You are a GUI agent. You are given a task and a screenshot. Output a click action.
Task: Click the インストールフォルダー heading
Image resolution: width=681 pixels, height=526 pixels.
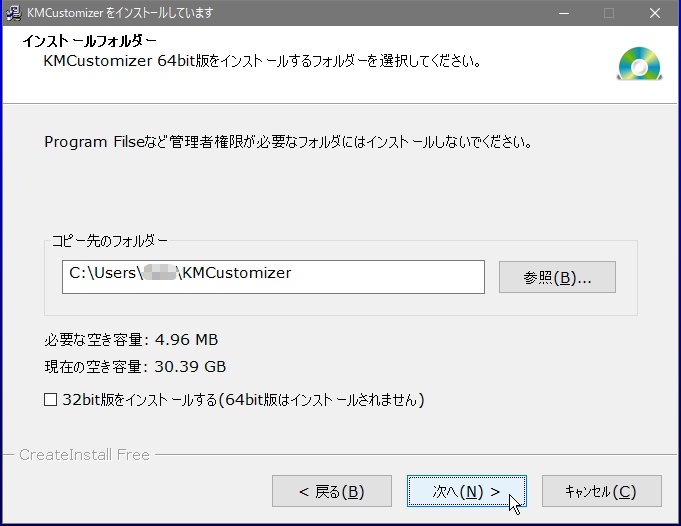coord(89,42)
